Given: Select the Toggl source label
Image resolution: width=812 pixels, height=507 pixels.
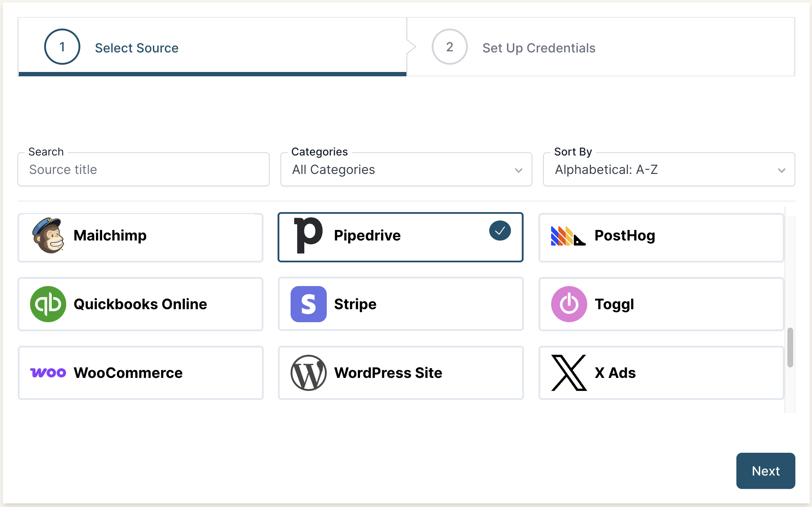Looking at the screenshot, I should tap(614, 304).
